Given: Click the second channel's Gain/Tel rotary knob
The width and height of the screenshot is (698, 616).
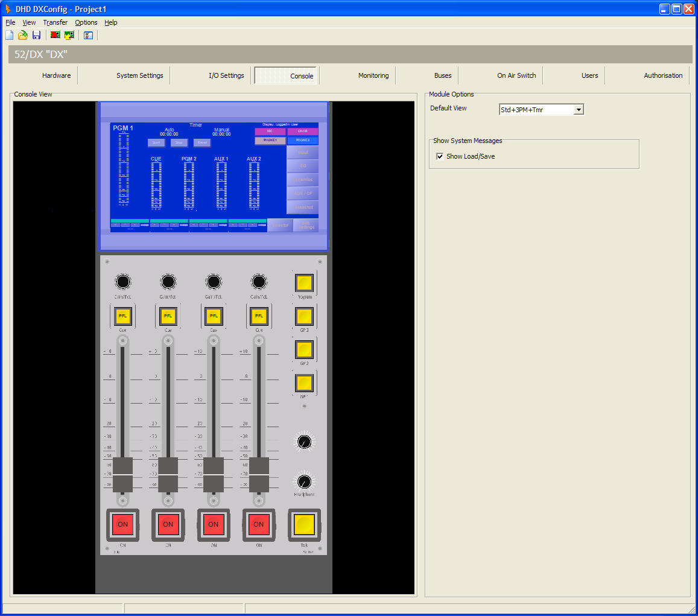Looking at the screenshot, I should 168,282.
